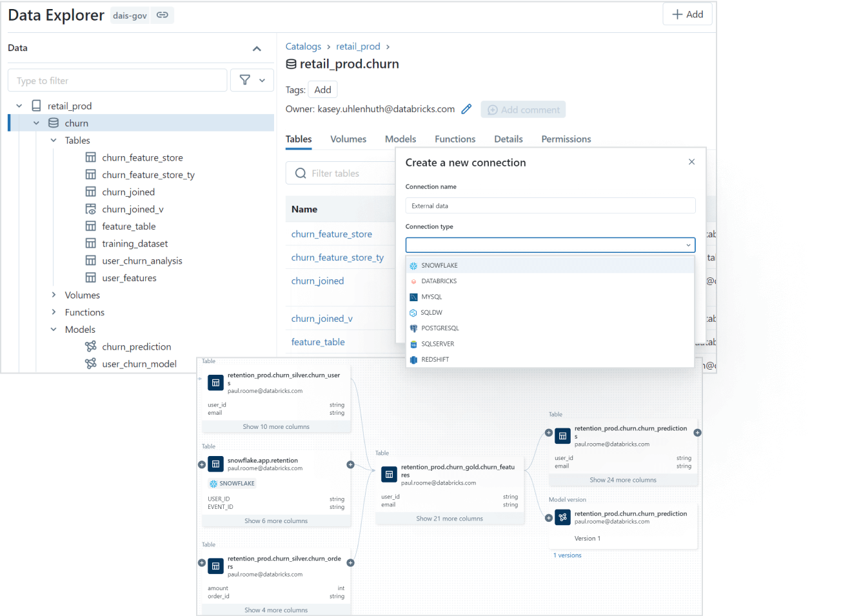Click the churn_prediction model icon under Models
This screenshot has height=616, width=841.
point(90,346)
